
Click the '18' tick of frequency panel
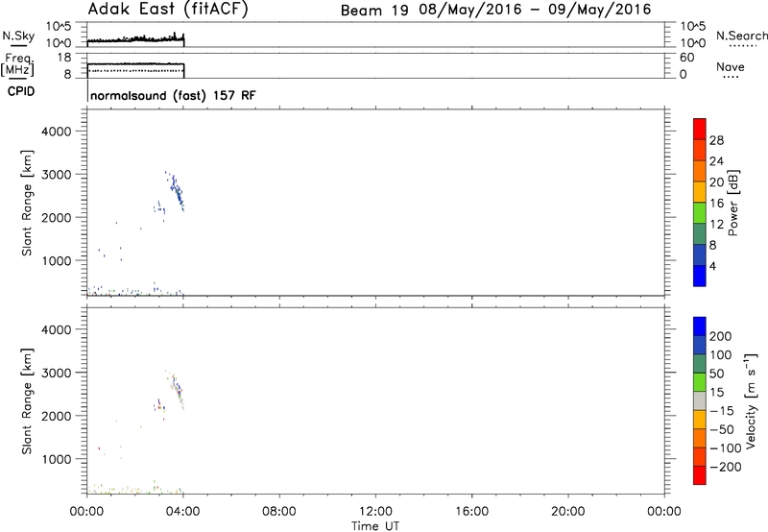[64, 58]
